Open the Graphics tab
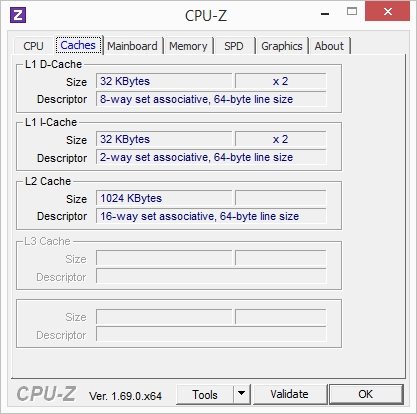 282,46
